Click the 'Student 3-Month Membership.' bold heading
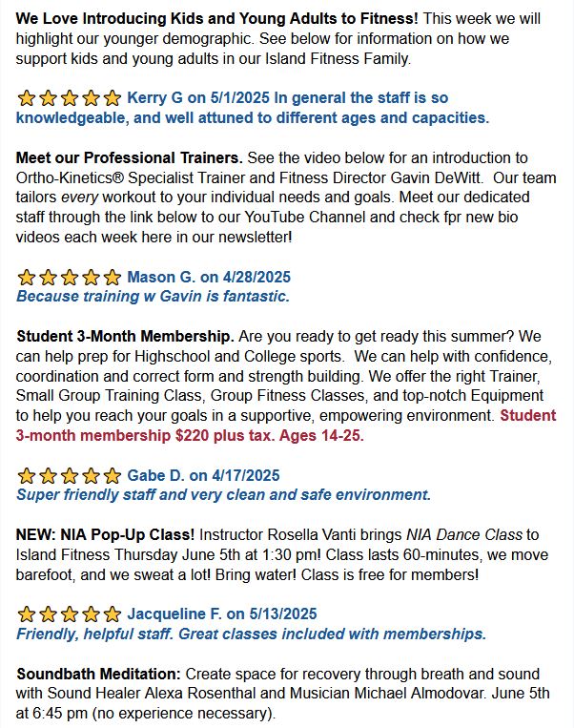This screenshot has width=574, height=728. (125, 336)
